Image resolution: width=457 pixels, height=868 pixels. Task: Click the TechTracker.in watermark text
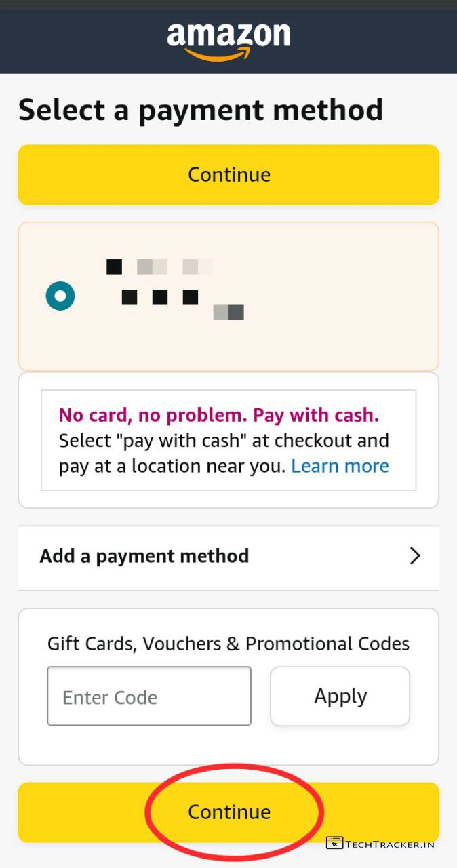pos(391,844)
